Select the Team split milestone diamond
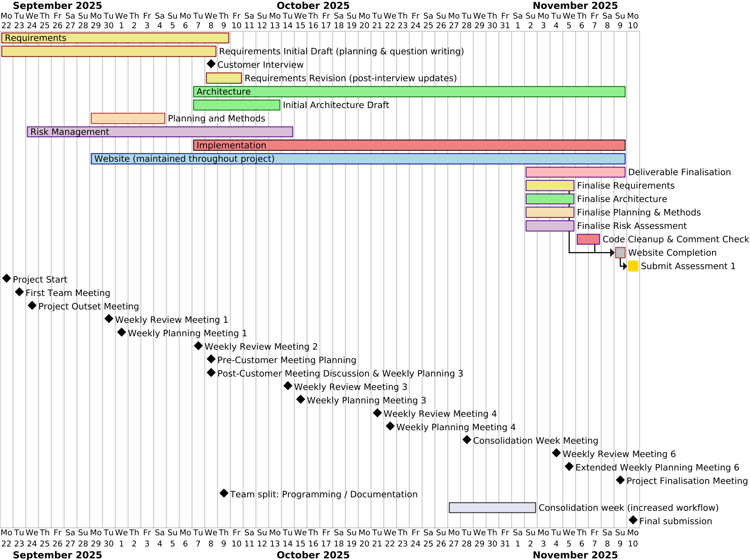The height and width of the screenshot is (560, 750). click(224, 493)
